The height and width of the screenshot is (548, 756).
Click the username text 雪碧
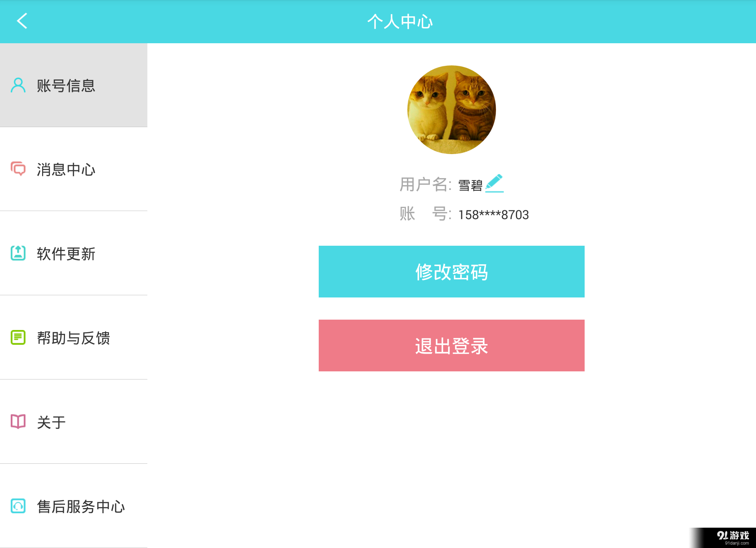[470, 185]
